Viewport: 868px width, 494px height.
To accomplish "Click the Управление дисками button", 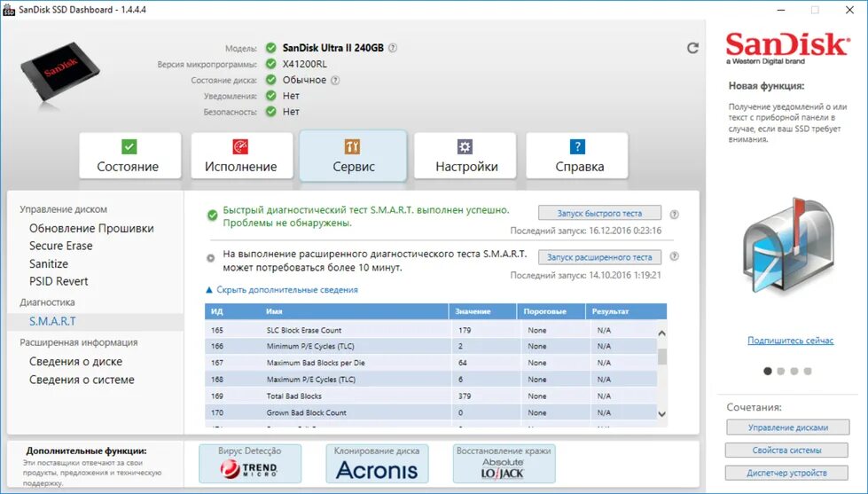I will pyautogui.click(x=787, y=427).
